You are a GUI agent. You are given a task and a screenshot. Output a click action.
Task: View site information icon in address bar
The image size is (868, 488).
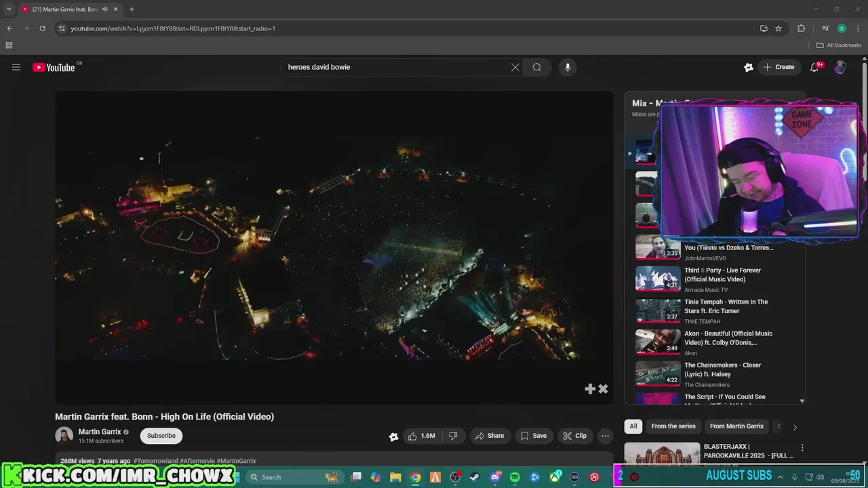tap(62, 28)
